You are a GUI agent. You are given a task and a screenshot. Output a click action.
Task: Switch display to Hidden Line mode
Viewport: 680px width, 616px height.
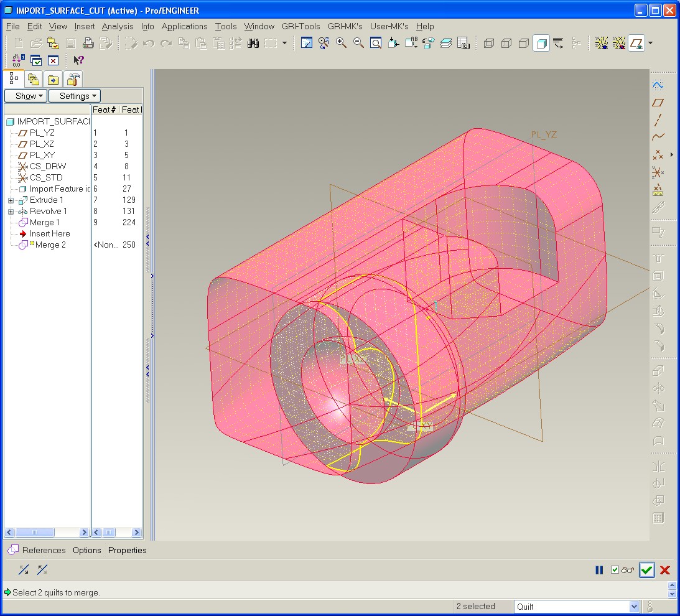point(506,43)
